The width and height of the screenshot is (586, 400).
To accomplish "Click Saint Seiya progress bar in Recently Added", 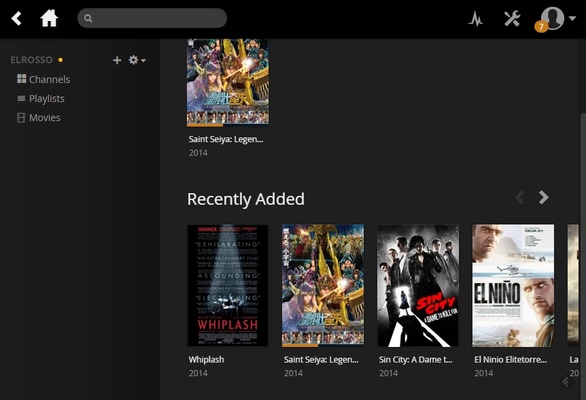I will [323, 345].
